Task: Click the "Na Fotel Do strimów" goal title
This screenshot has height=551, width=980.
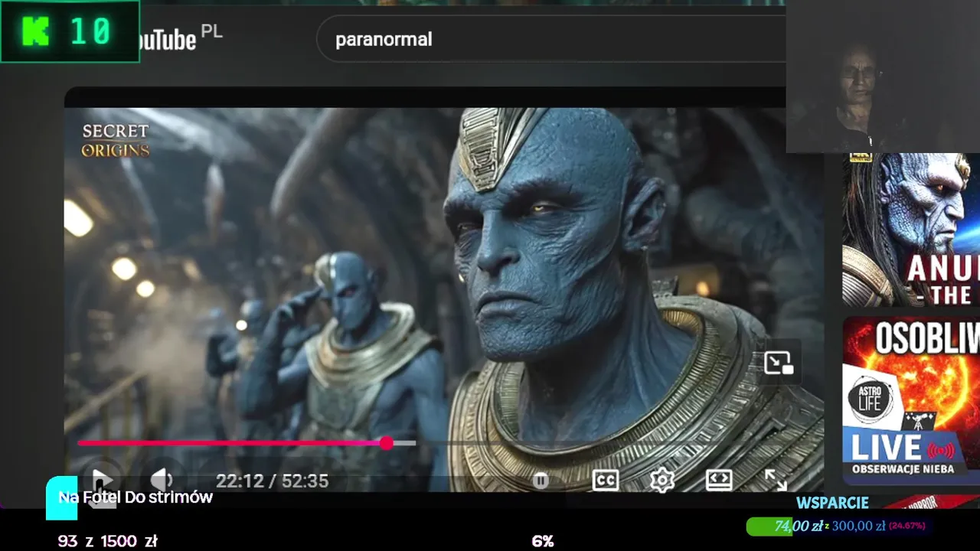Action: [x=136, y=497]
